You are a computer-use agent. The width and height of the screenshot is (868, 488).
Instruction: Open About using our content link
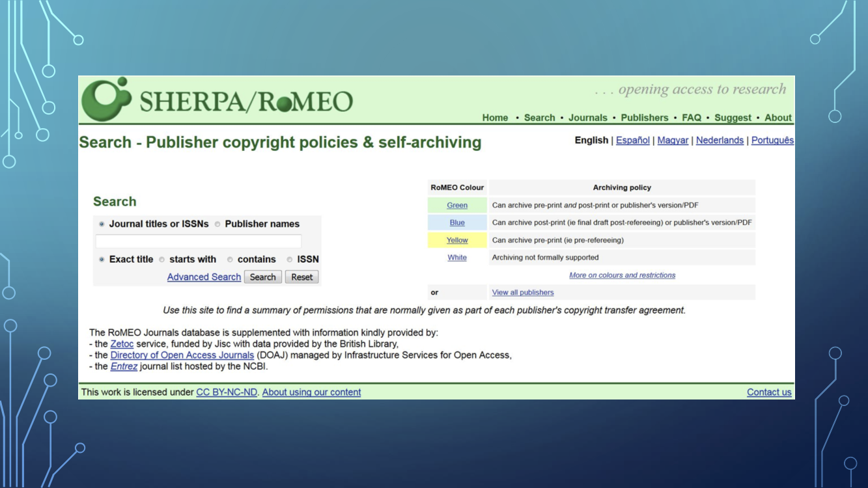click(311, 392)
